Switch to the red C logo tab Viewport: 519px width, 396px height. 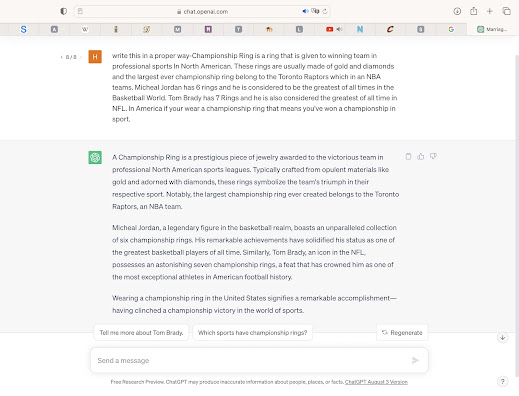click(390, 29)
